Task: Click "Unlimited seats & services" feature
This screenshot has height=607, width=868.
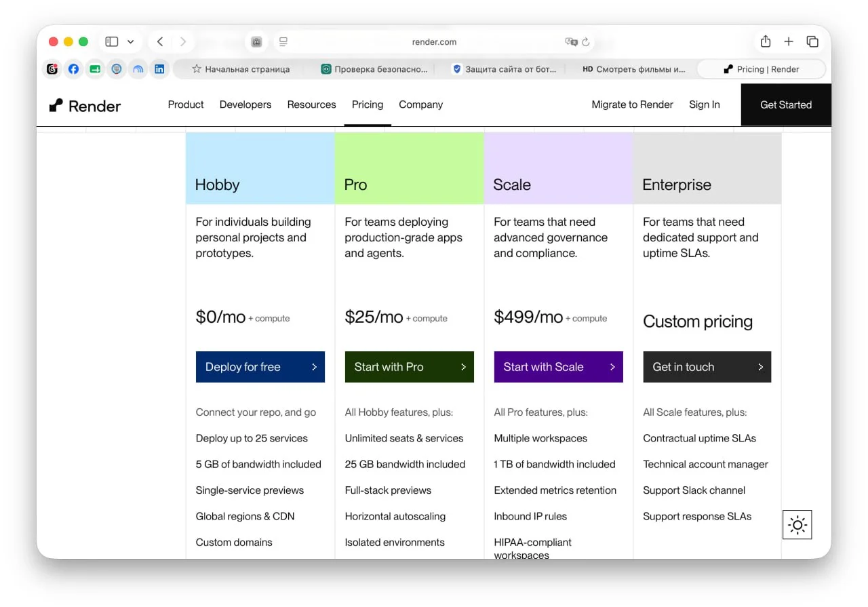Action: [x=404, y=438]
